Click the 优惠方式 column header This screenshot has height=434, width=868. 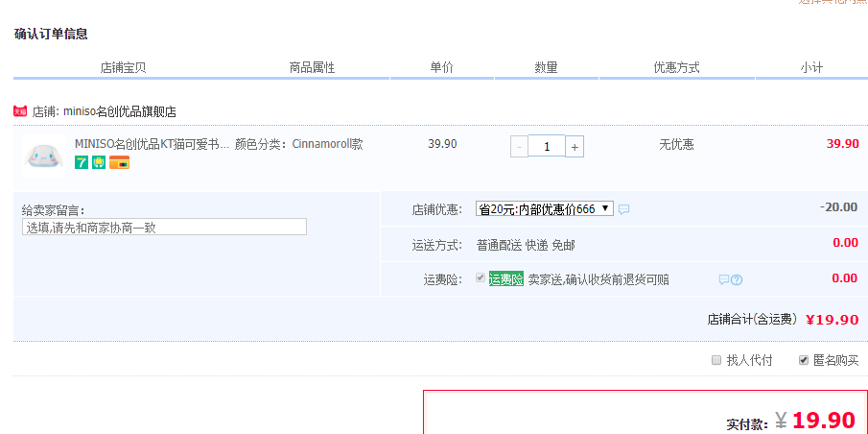[x=676, y=68]
